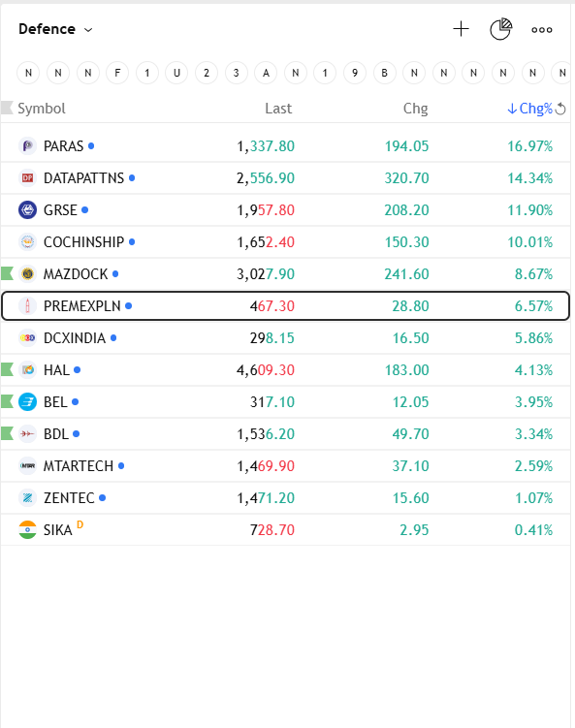Select the DCXINDIA symbol name
Image resolution: width=575 pixels, height=728 pixels.
click(x=75, y=338)
